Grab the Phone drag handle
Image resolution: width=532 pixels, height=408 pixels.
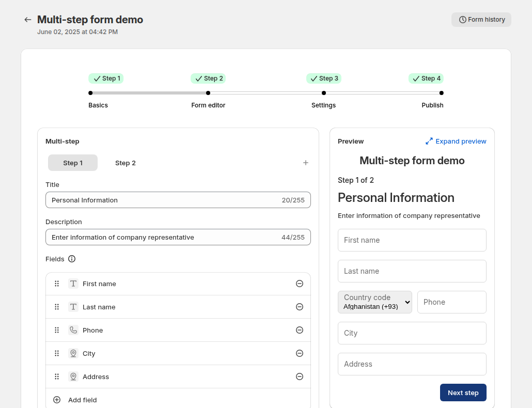[57, 330]
